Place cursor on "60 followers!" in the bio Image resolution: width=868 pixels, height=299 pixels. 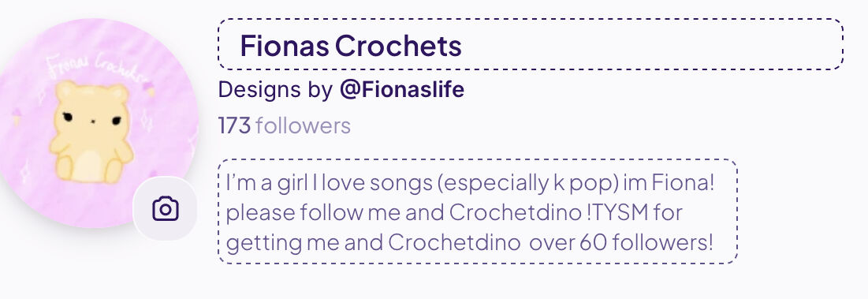646,242
